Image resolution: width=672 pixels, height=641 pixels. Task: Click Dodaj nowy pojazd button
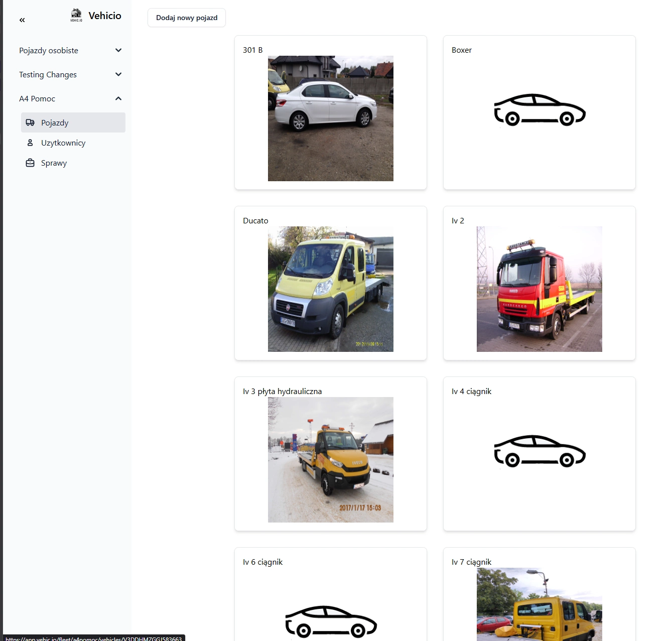pos(187,18)
